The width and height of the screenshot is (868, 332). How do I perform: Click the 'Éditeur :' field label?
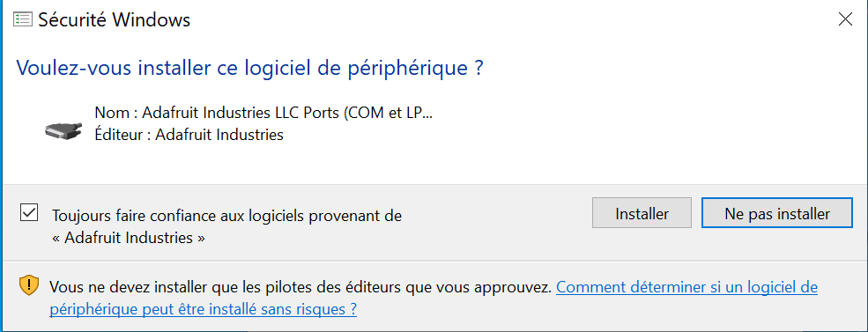click(x=122, y=135)
